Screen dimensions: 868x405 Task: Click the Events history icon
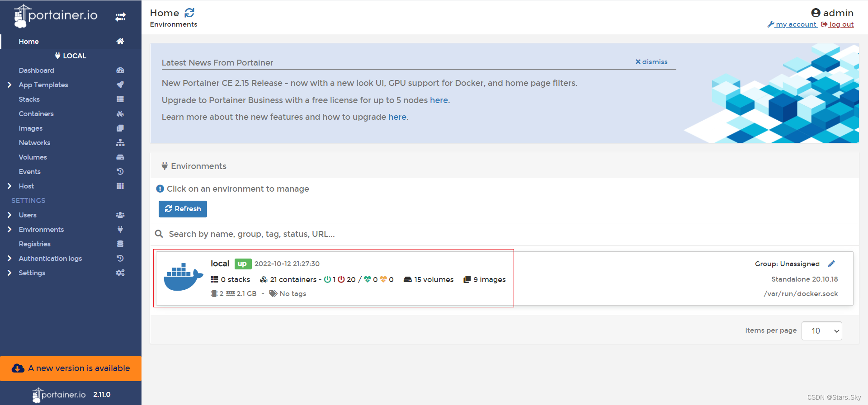(120, 172)
